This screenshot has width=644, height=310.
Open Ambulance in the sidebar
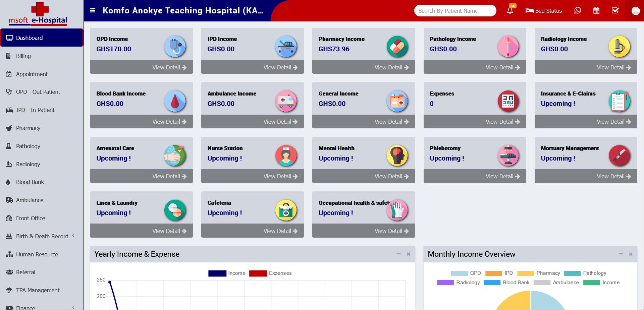(x=42, y=200)
